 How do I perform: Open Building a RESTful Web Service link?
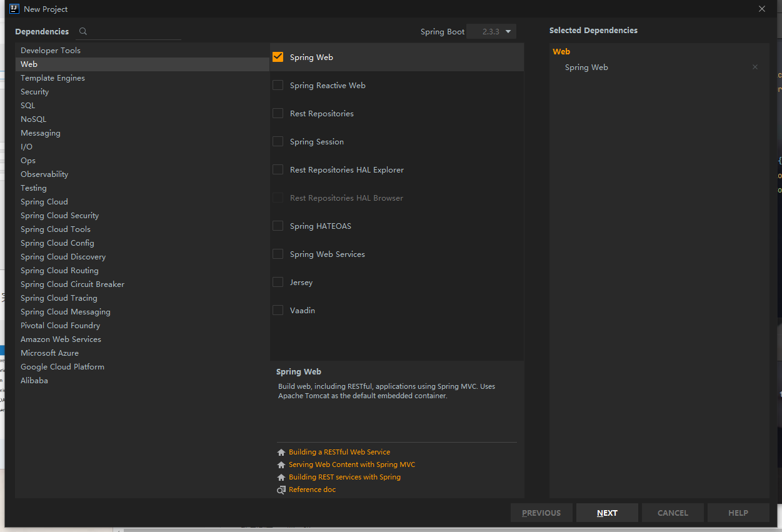point(339,452)
